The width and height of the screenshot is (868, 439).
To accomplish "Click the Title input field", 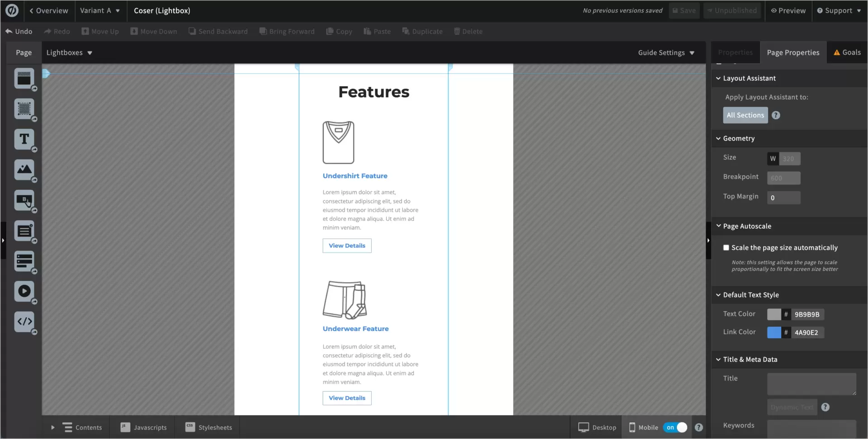I will pos(811,383).
